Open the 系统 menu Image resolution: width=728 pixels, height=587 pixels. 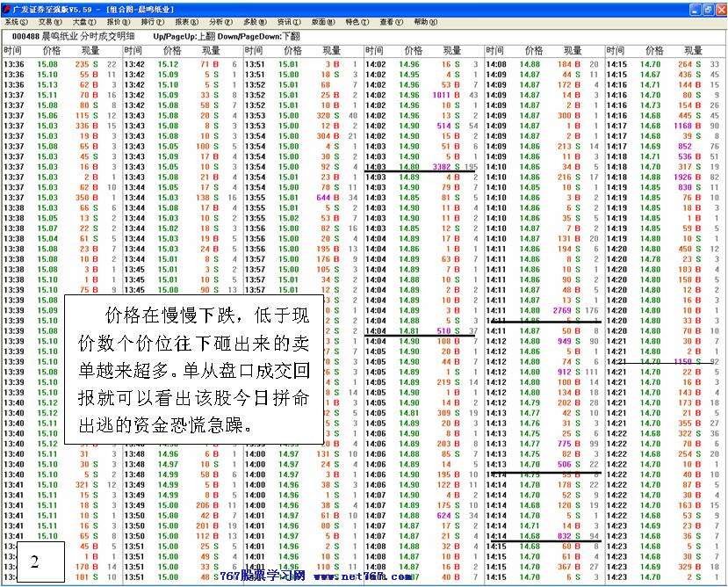point(17,22)
